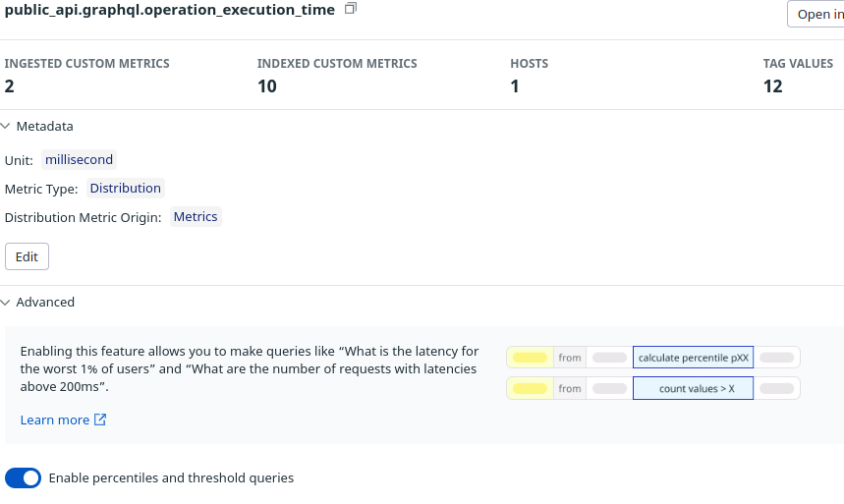
Task: Click the Distribution metric type tag
Action: pyautogui.click(x=125, y=188)
